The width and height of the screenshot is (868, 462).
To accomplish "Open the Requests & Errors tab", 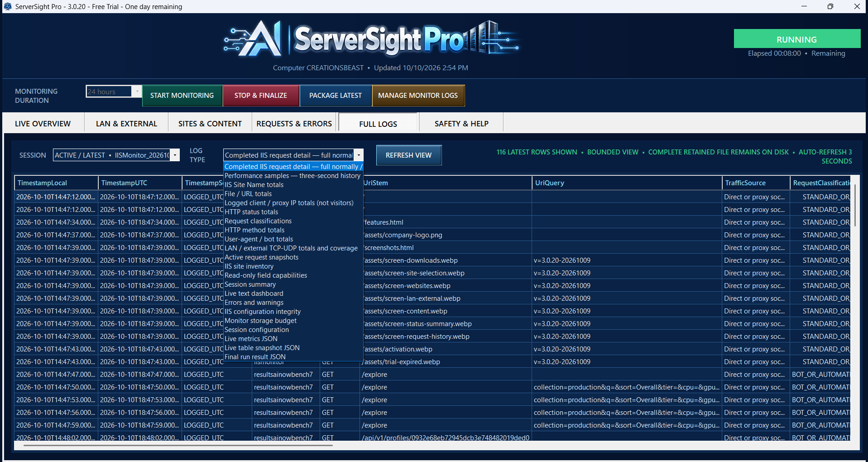I will [294, 124].
